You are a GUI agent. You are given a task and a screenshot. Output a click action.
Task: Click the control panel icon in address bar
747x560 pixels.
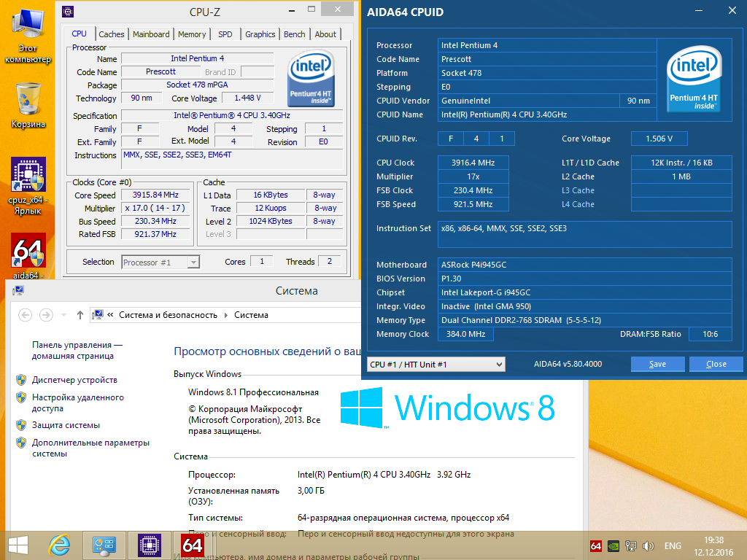click(x=98, y=315)
